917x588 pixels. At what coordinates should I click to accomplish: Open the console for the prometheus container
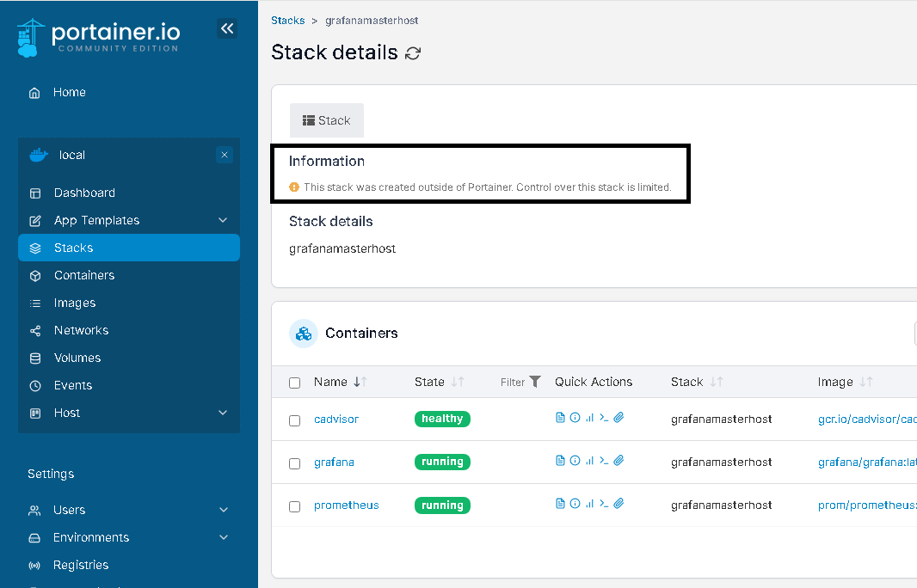pyautogui.click(x=604, y=503)
